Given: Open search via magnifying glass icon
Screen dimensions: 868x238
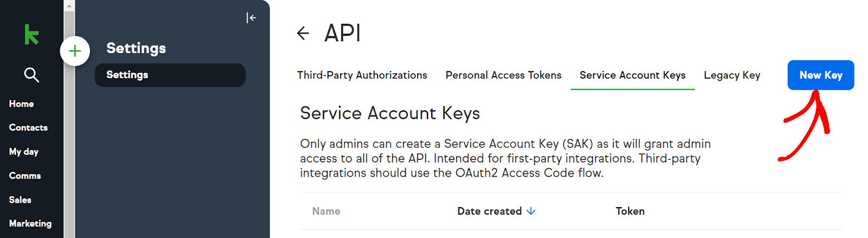Looking at the screenshot, I should click(31, 74).
